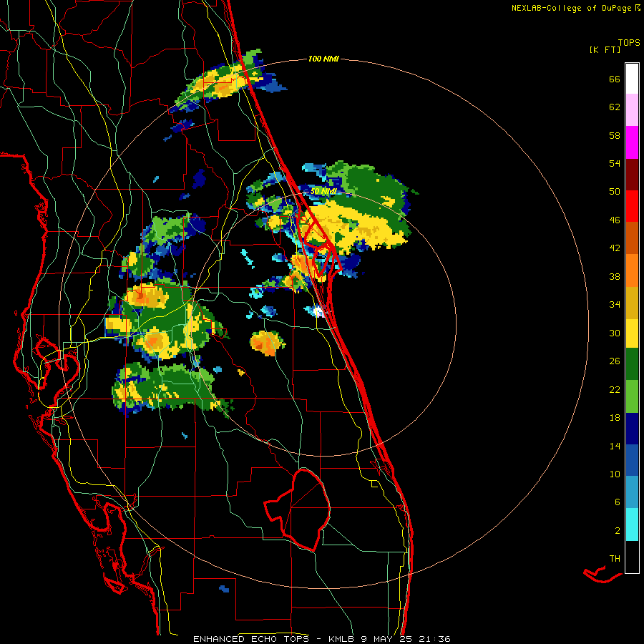Click the '58' legend value

tap(615, 135)
